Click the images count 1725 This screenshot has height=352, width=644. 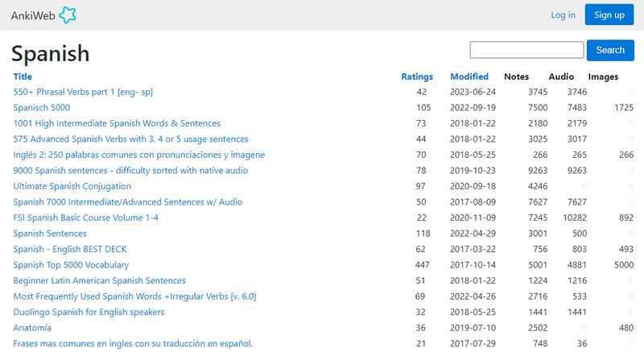point(624,108)
